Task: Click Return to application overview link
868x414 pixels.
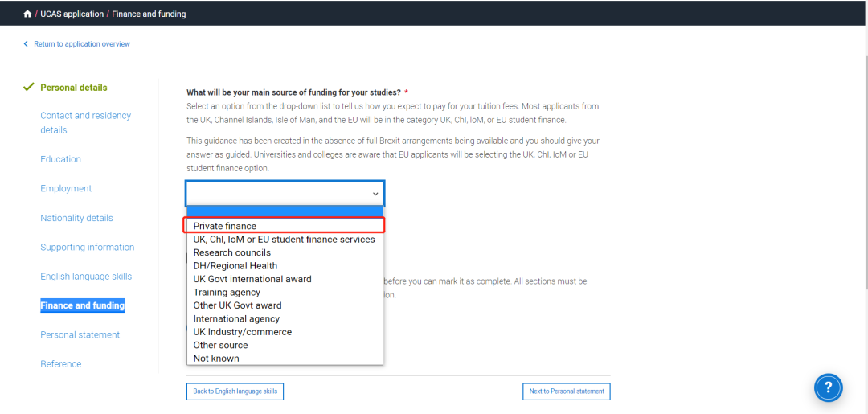Action: click(82, 43)
